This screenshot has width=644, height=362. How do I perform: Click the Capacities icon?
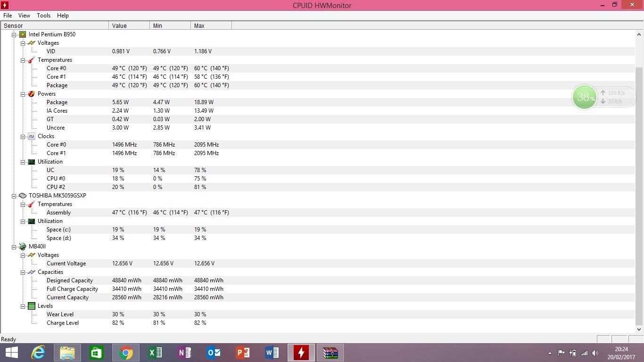click(32, 272)
